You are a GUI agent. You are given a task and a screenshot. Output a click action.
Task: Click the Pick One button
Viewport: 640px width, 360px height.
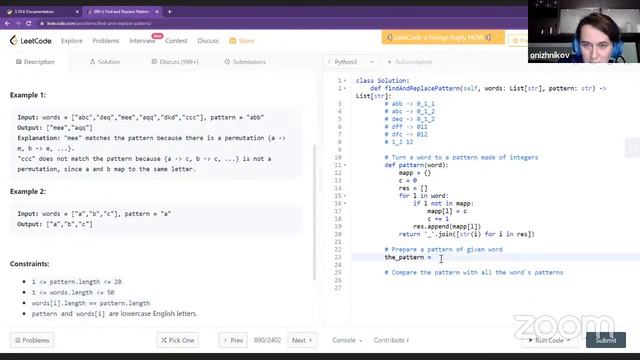(x=178, y=340)
